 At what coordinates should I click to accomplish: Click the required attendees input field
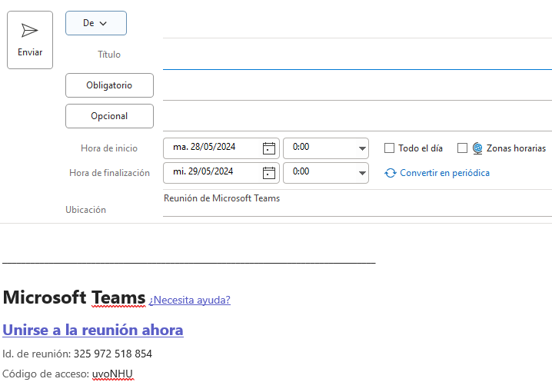tap(357, 85)
